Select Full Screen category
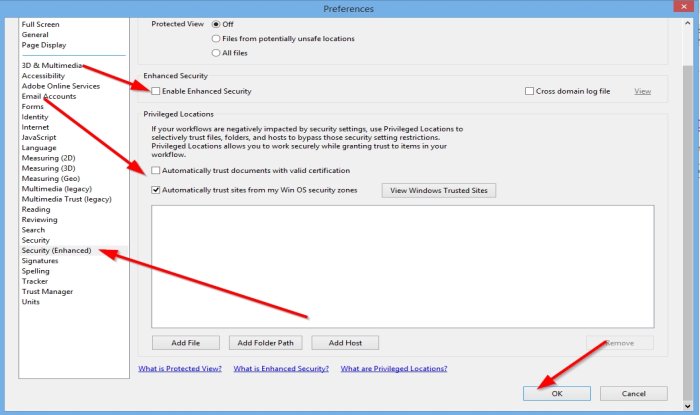 (40, 25)
